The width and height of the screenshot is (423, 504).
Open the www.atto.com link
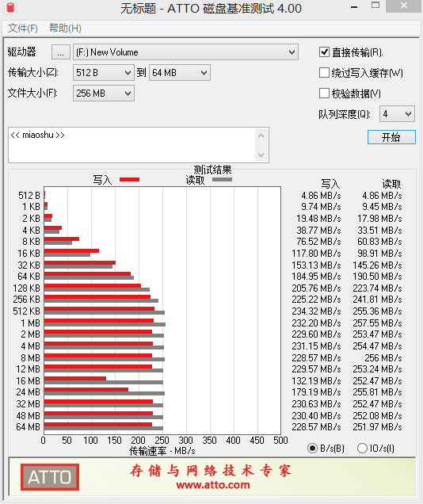(x=213, y=484)
